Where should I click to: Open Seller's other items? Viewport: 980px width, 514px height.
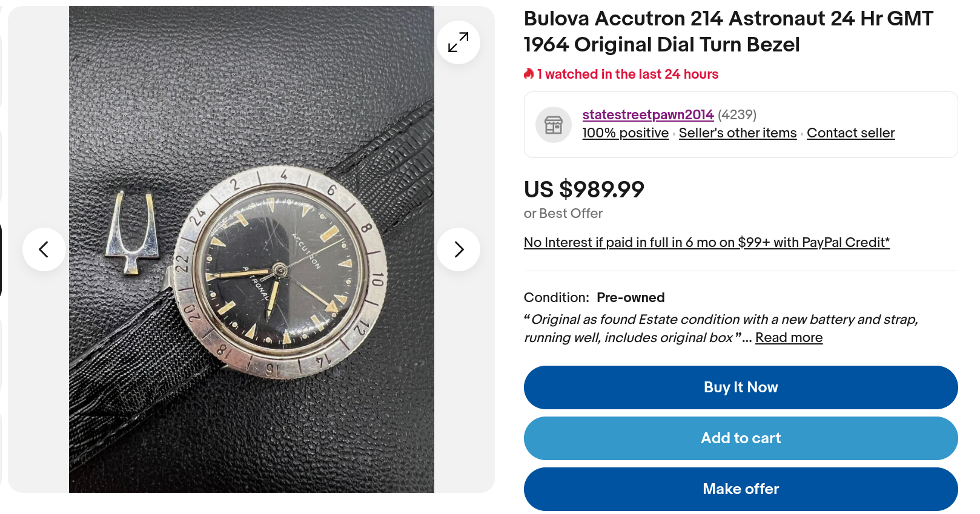coord(737,133)
